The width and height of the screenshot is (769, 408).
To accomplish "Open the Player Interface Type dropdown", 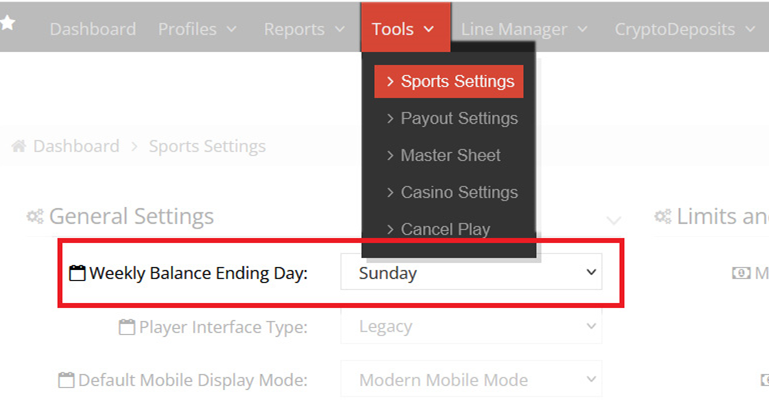I will point(471,326).
